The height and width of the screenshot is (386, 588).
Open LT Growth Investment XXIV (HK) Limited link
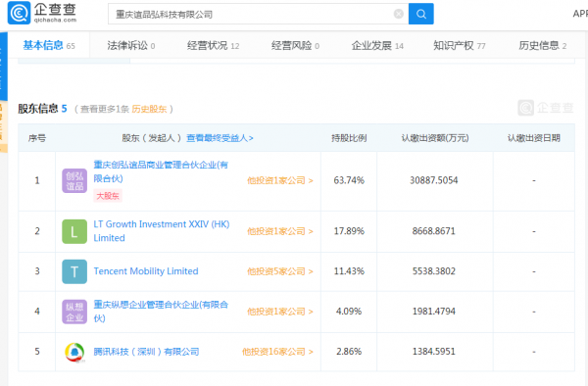point(162,231)
